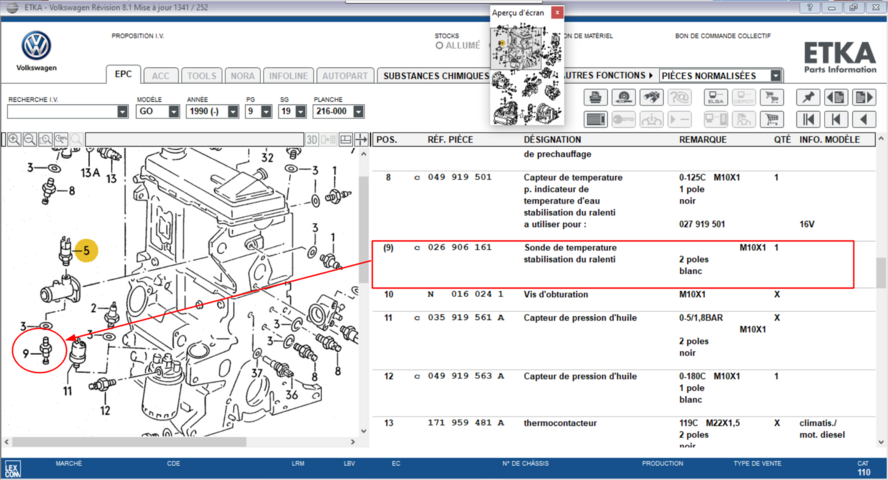888x480 pixels.
Task: Toggle the split layout panel icon
Action: click(345, 139)
